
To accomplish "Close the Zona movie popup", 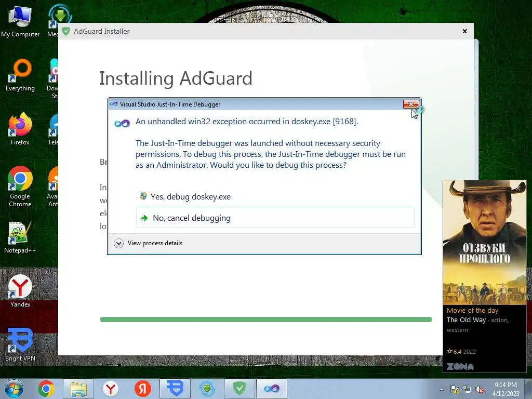I will pos(518,187).
